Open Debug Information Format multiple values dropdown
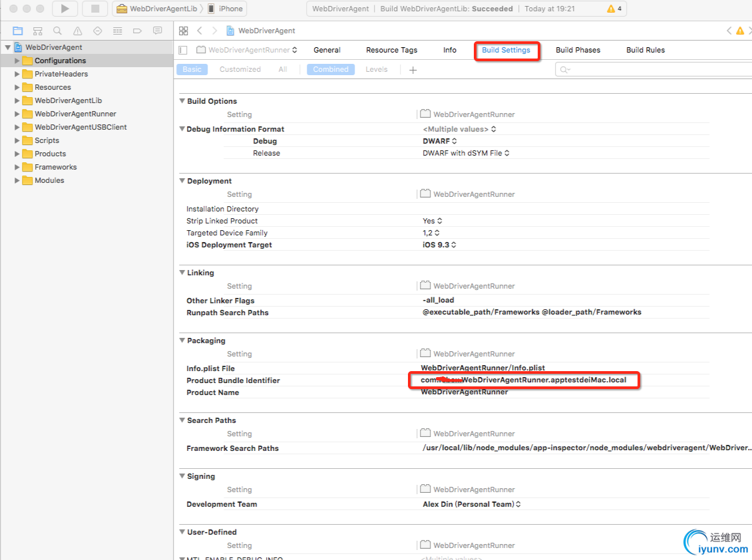The image size is (752, 560). pos(459,129)
